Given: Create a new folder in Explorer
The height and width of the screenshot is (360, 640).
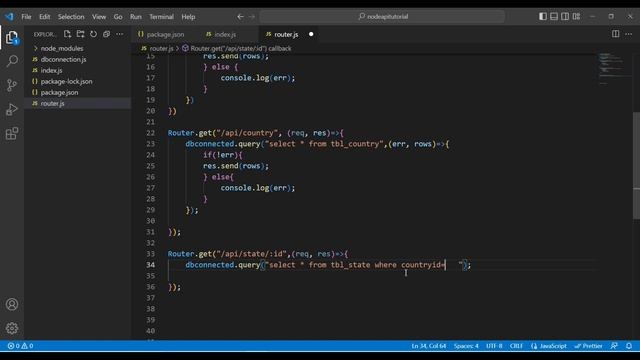Looking at the screenshot, I should click(80, 34).
